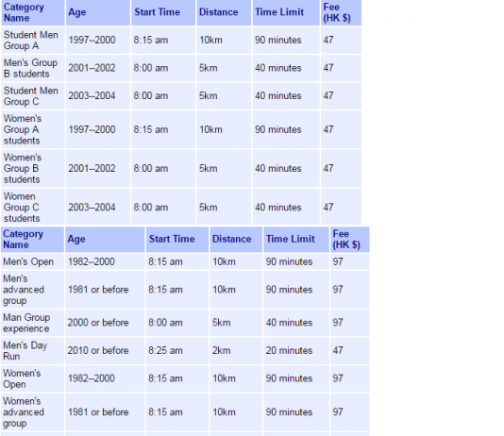
Task: Click the Women's Open category cell
Action: (x=32, y=378)
